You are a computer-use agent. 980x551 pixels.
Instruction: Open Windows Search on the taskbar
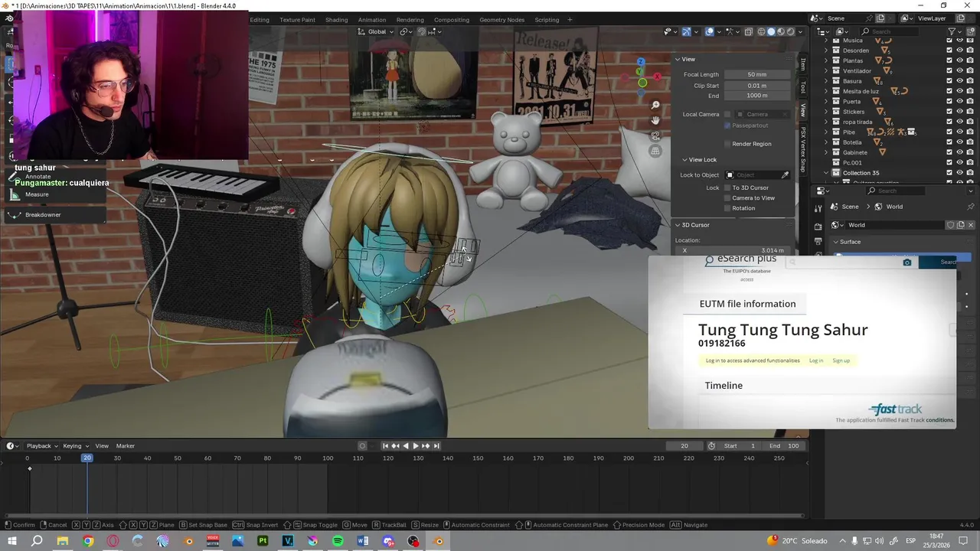coord(37,541)
